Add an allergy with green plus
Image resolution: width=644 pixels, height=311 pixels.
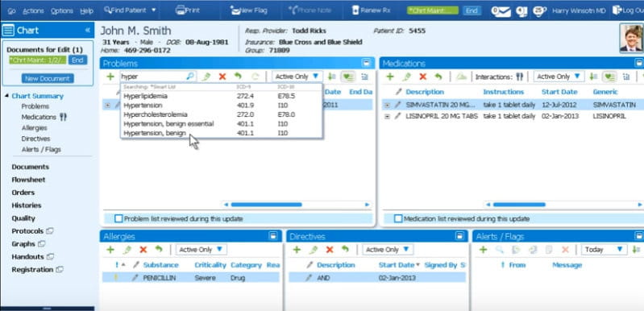pyautogui.click(x=110, y=250)
